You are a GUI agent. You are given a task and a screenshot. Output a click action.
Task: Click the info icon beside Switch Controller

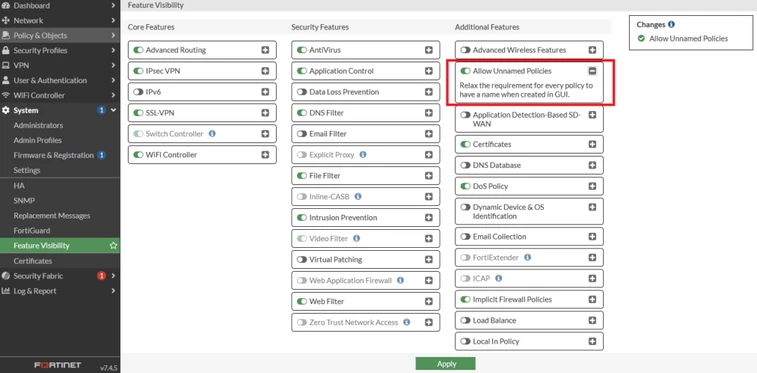[x=212, y=134]
